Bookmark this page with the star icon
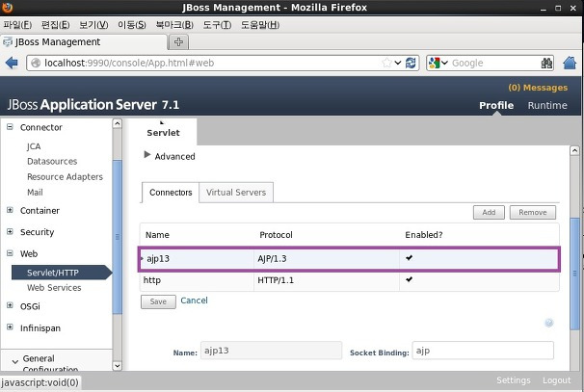The width and height of the screenshot is (584, 392). point(386,63)
